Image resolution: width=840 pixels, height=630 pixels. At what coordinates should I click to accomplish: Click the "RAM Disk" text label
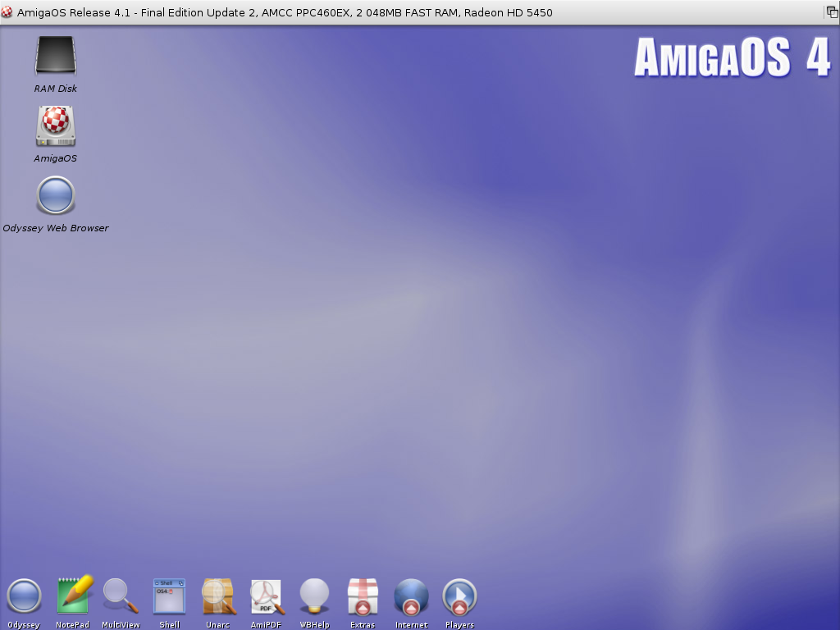(55, 89)
